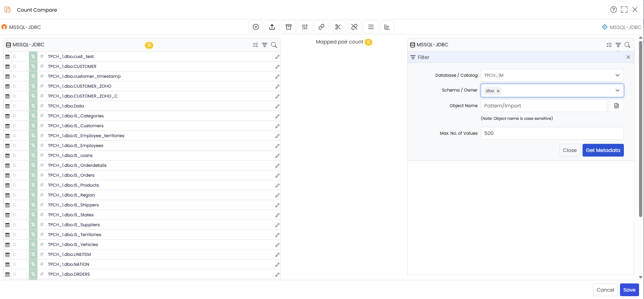Click pencil icon for TPCH_1.dbo.IS_Loans

tap(277, 156)
